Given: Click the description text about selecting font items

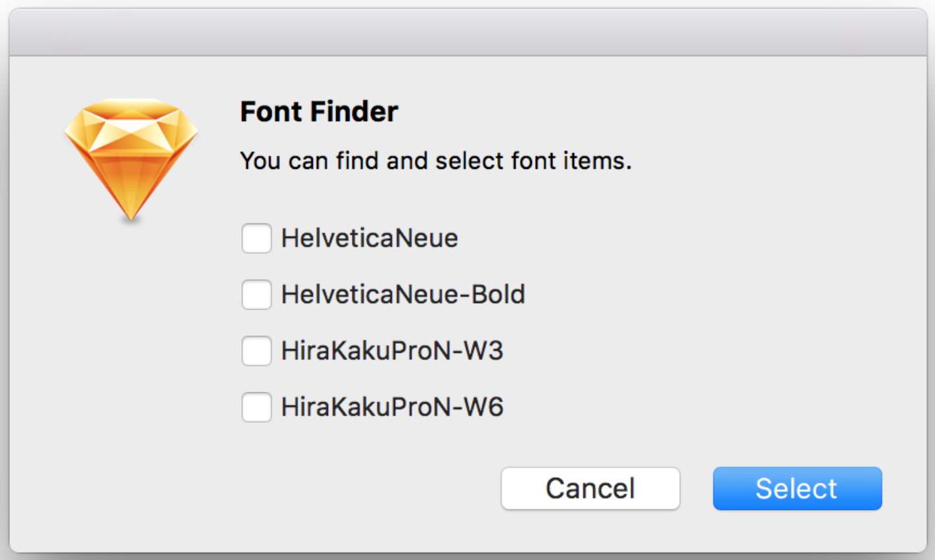Looking at the screenshot, I should tap(436, 160).
